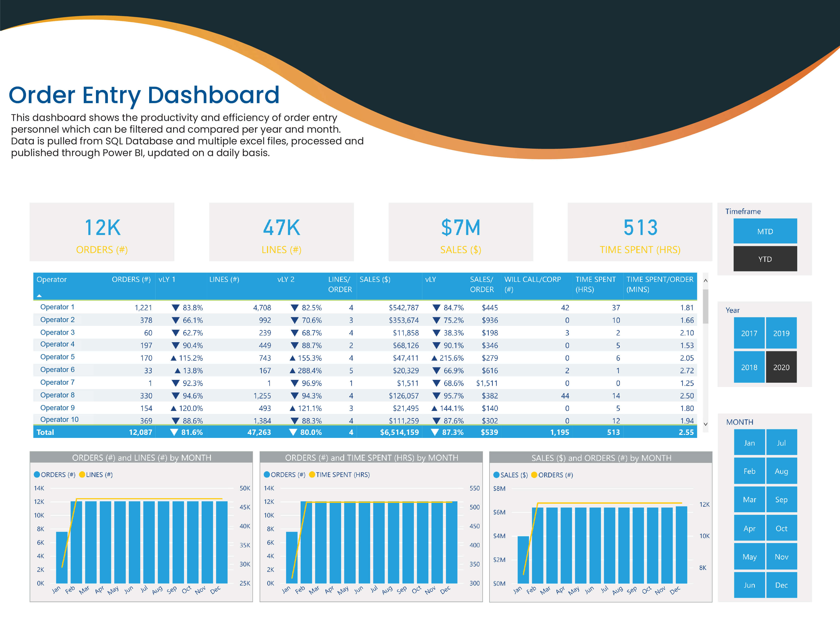840x636 pixels.
Task: Open the 47K LINES (#) card
Action: (281, 232)
